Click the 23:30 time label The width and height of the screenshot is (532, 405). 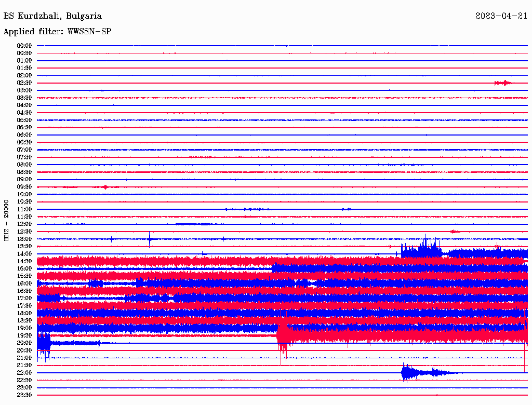(x=24, y=395)
